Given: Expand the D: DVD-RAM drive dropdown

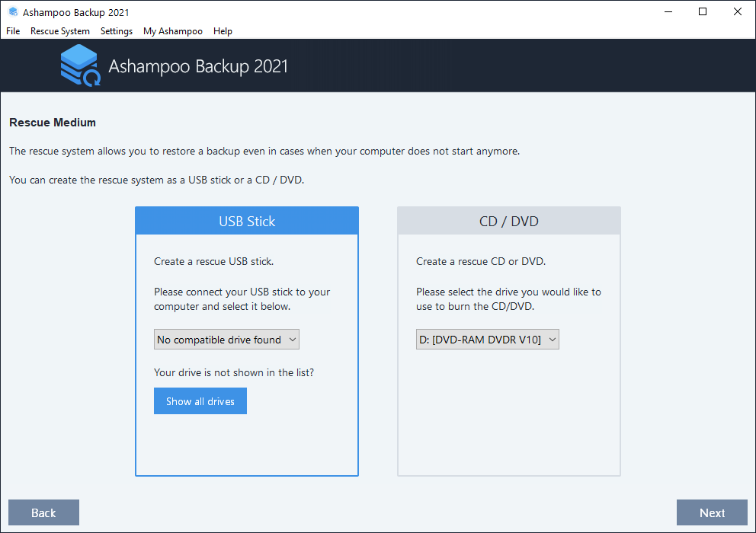Looking at the screenshot, I should [487, 340].
